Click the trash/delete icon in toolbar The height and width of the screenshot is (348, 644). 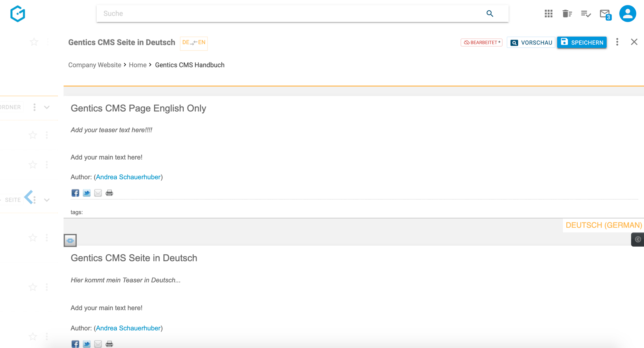pos(566,14)
